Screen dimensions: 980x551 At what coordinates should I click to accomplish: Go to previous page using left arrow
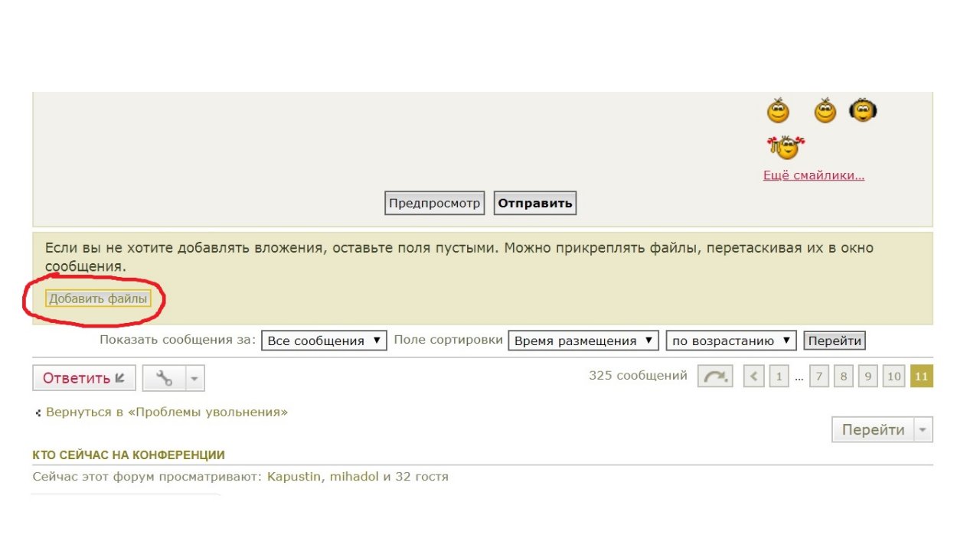click(x=754, y=377)
